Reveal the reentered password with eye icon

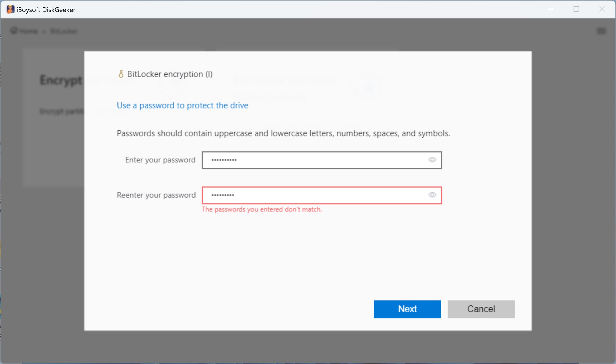tap(432, 195)
